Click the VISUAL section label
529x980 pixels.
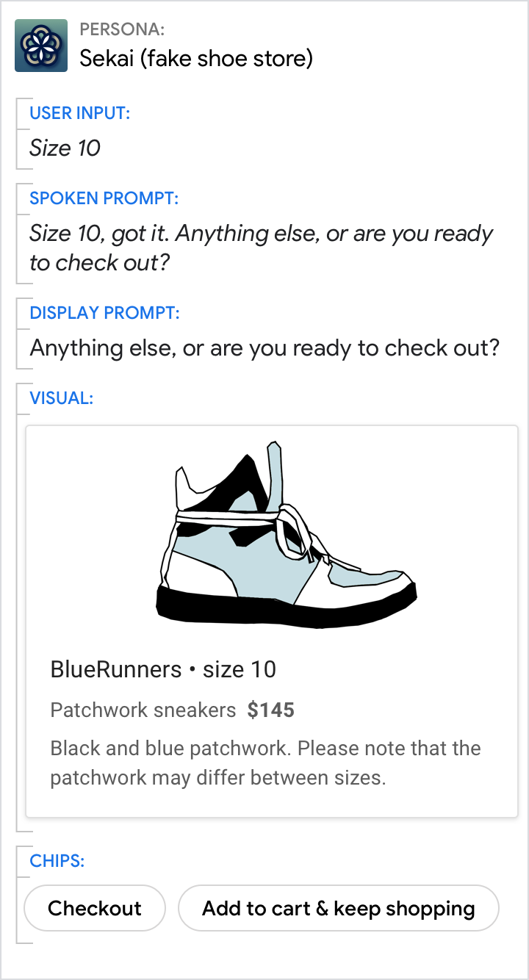point(61,398)
